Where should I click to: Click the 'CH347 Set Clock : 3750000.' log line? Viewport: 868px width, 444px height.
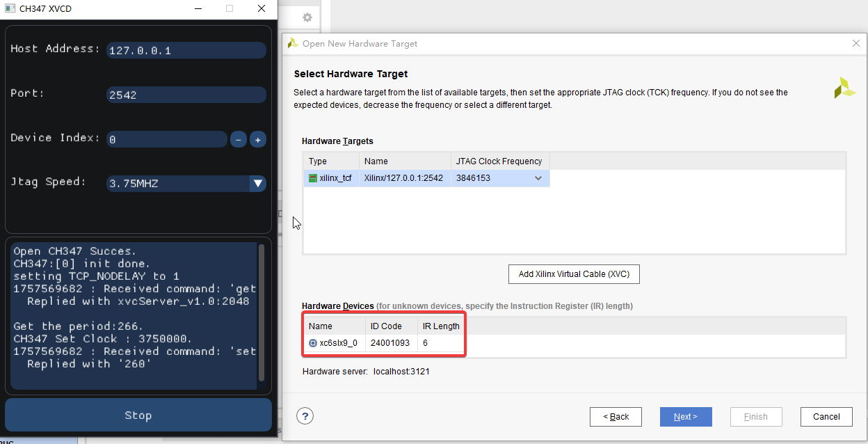(103, 339)
